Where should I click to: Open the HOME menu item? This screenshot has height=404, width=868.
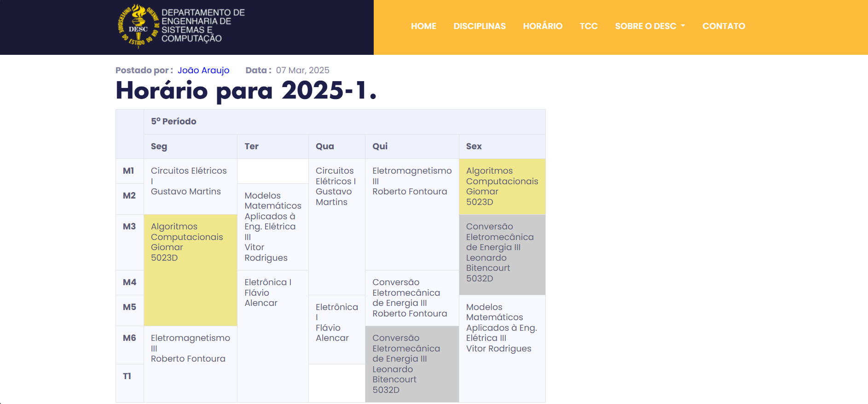(423, 26)
